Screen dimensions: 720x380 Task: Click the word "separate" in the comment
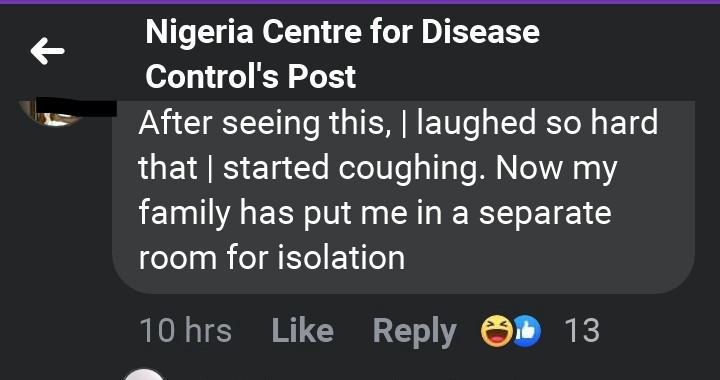click(x=545, y=215)
